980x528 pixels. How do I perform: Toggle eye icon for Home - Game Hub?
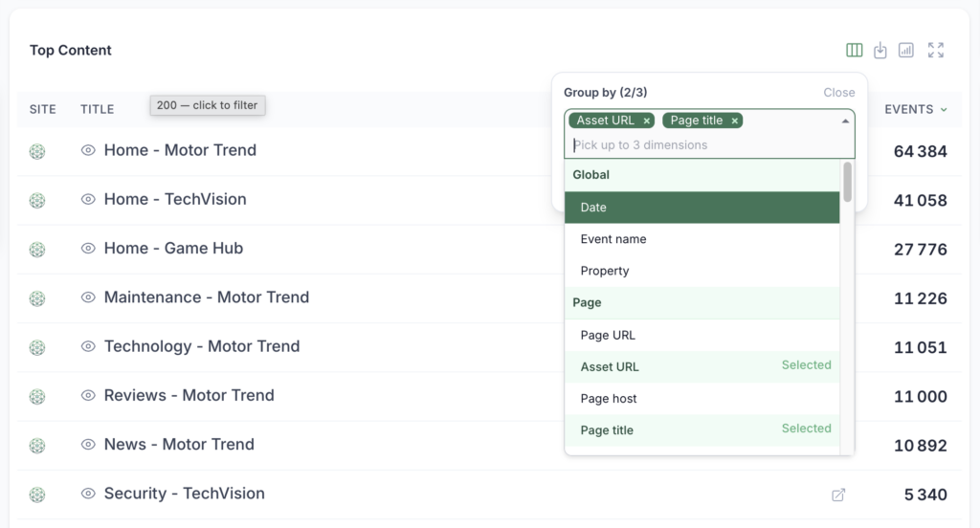tap(88, 248)
